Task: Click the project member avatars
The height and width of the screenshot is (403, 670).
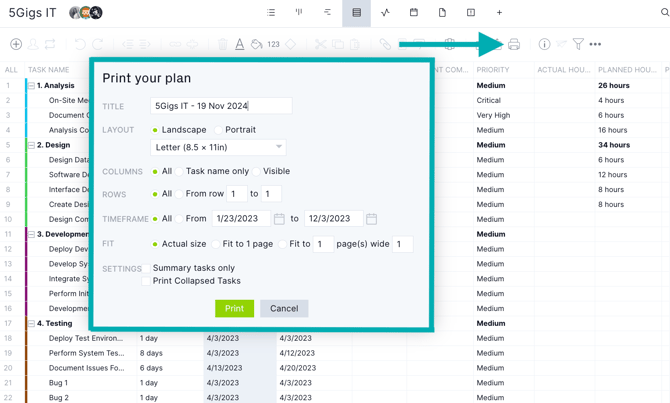Action: coord(85,13)
